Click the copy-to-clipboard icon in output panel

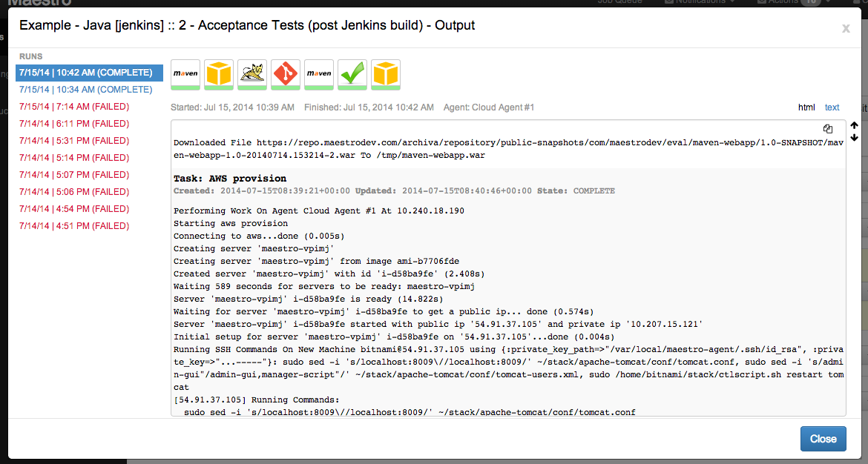pos(827,129)
